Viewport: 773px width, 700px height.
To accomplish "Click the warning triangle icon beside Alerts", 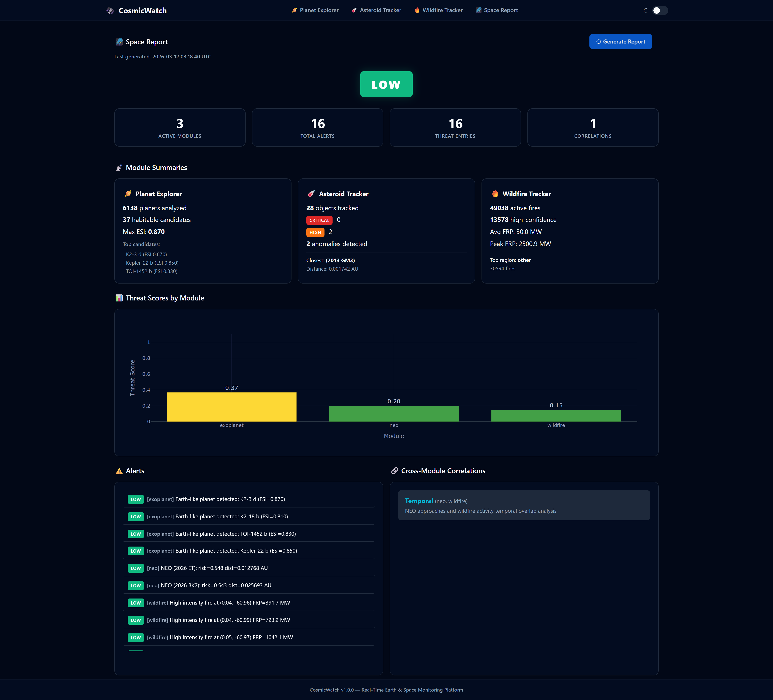I will (x=119, y=471).
